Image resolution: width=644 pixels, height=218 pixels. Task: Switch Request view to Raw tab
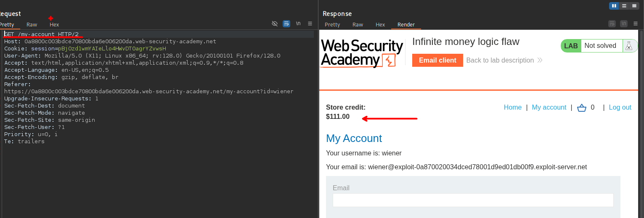(x=32, y=25)
